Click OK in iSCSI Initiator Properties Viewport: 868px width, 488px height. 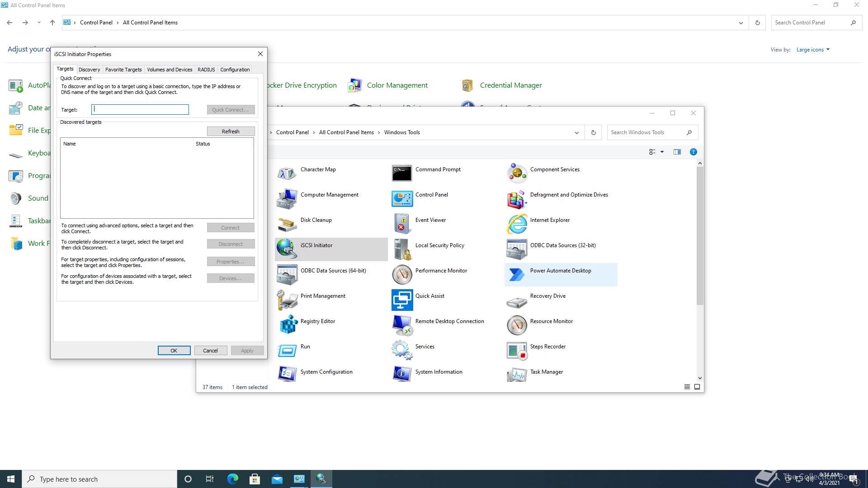(174, 351)
